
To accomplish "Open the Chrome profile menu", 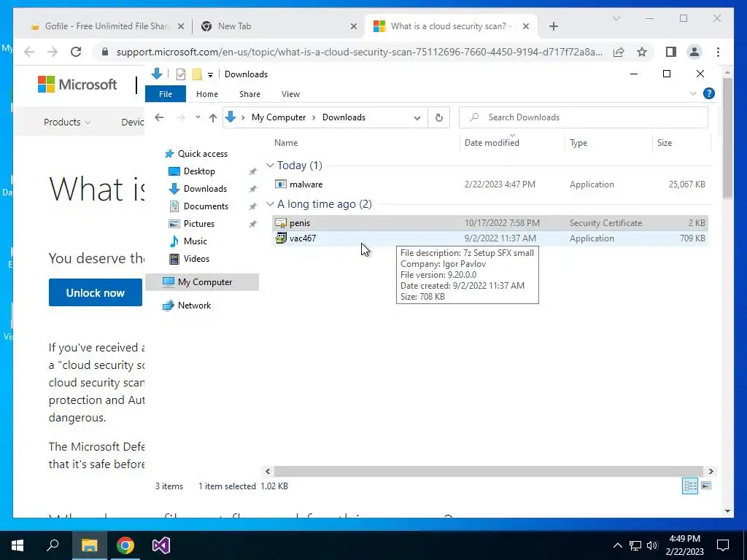I will click(694, 52).
